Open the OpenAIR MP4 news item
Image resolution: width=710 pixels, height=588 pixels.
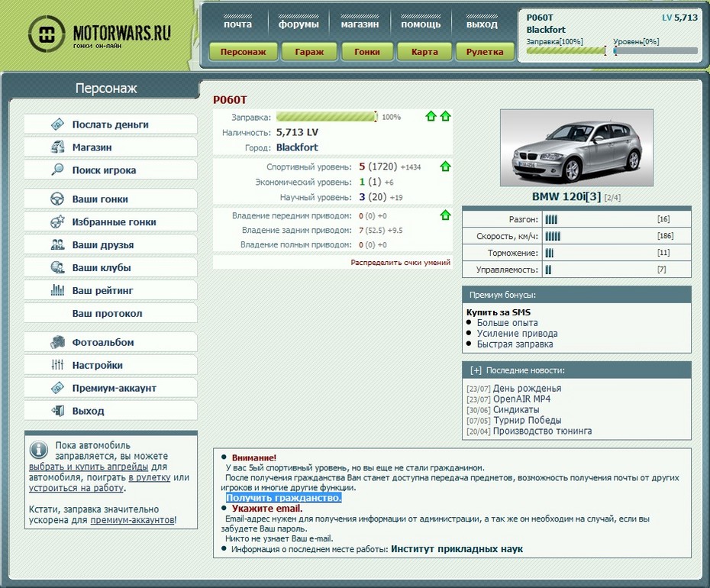(x=521, y=399)
